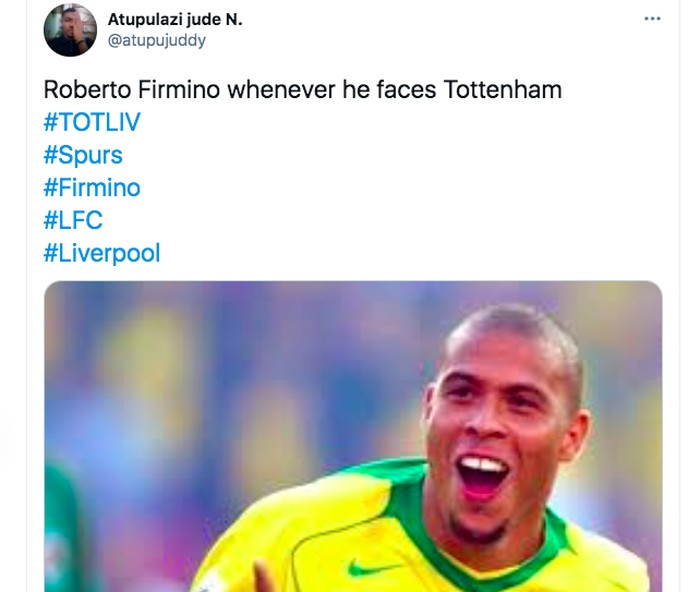This screenshot has height=592, width=700.
Task: Open the #TOTLIV hashtag
Action: click(x=93, y=123)
